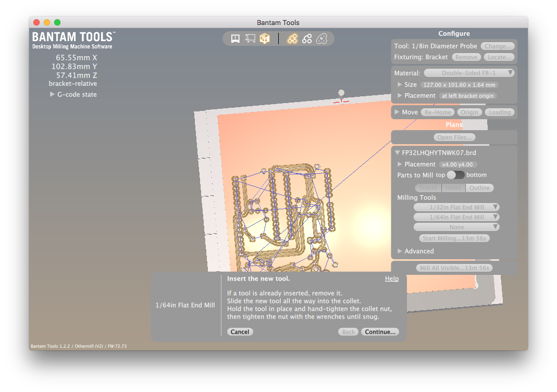Select the top-down dimension view icon
Image resolution: width=557 pixels, height=392 pixels.
click(250, 39)
